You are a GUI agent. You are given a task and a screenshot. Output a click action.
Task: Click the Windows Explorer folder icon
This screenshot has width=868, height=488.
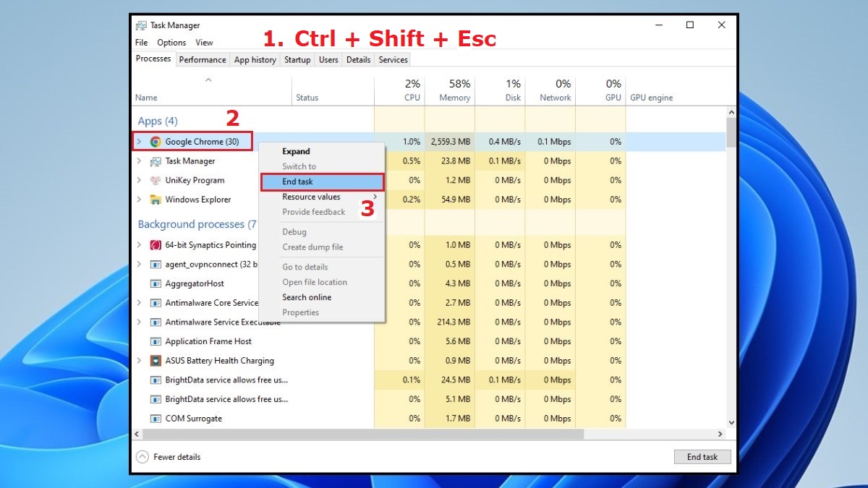156,200
